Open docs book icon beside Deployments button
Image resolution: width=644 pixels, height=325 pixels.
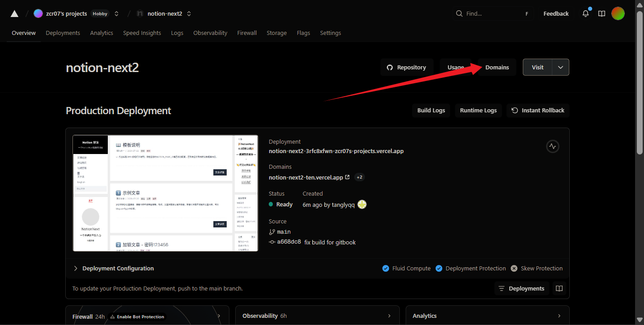click(559, 288)
